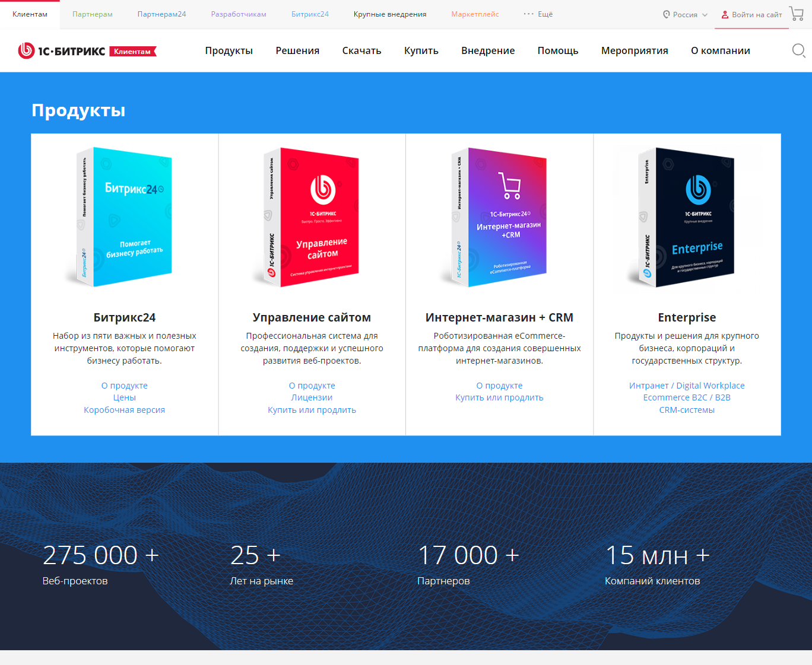Click the Лицензии link
Image resolution: width=812 pixels, height=665 pixels.
pyautogui.click(x=312, y=397)
